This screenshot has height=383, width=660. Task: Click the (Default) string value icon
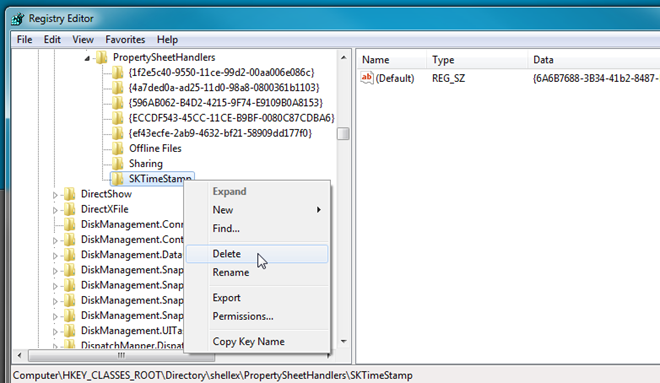(x=367, y=78)
